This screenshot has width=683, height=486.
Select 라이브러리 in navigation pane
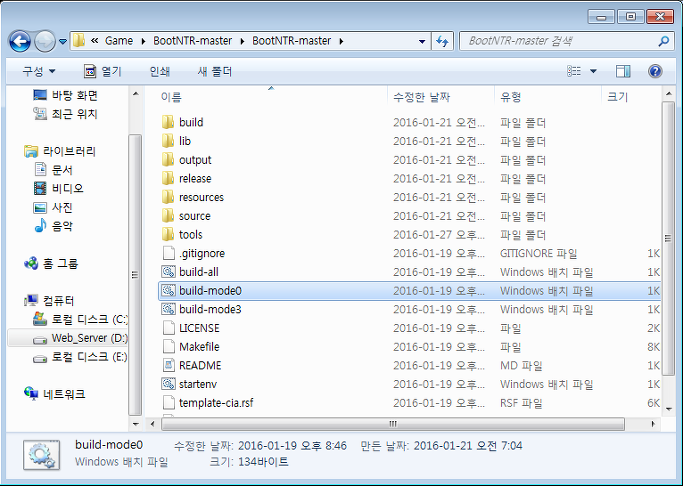60,151
